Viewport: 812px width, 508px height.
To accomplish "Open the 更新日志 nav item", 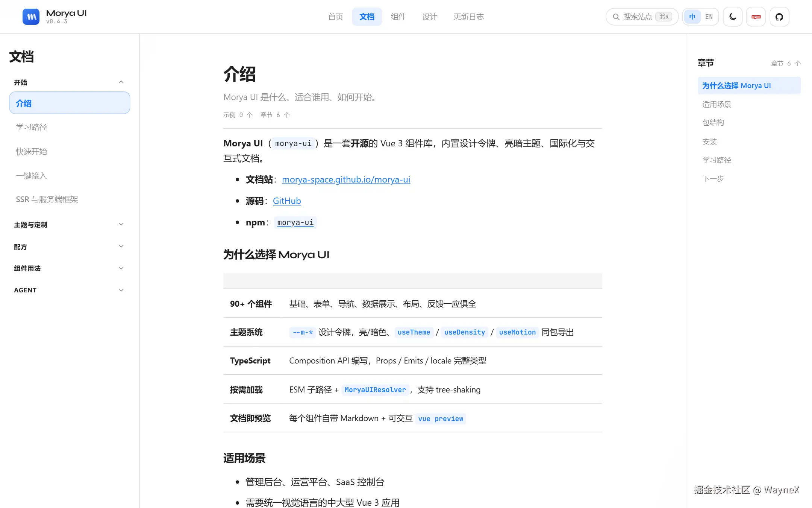I will tap(469, 17).
